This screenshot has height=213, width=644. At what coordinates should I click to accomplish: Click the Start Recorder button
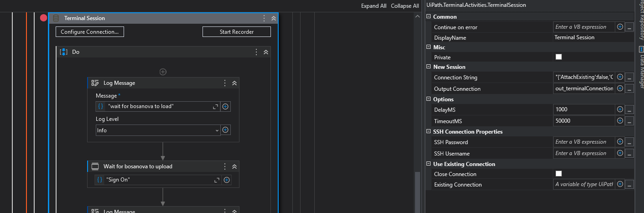click(x=237, y=32)
